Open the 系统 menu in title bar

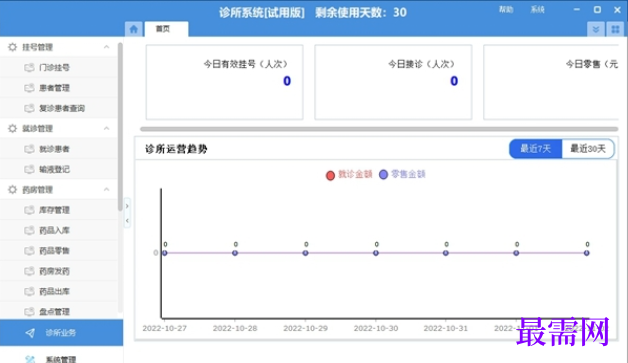[537, 10]
